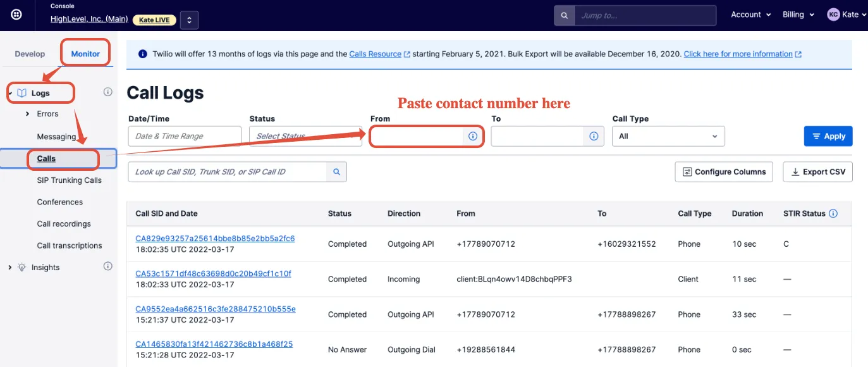
Task: Open the Call Type dropdown
Action: tap(668, 136)
